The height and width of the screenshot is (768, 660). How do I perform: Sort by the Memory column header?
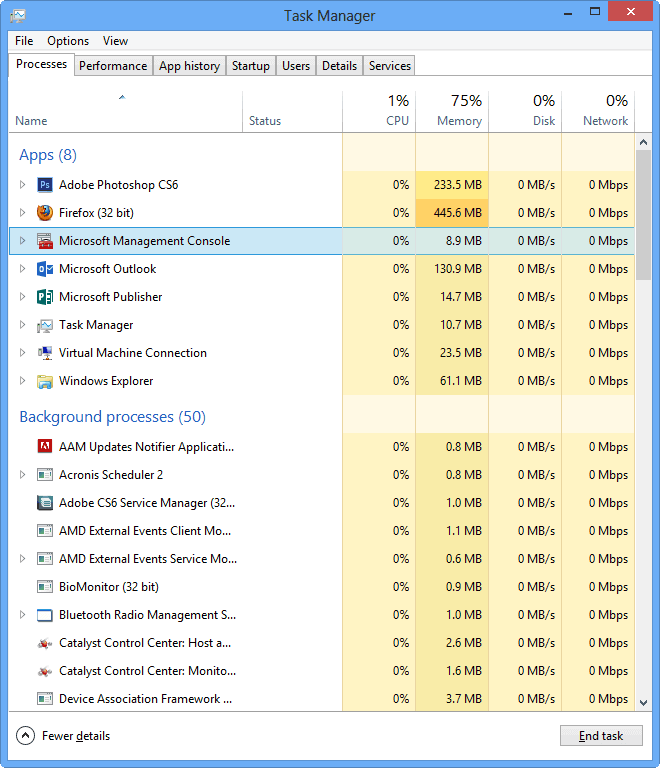point(452,112)
